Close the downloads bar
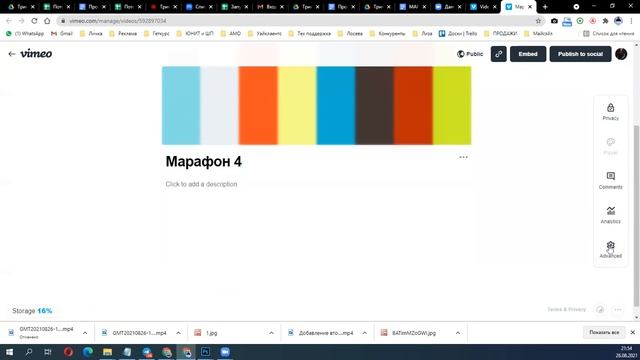 pyautogui.click(x=633, y=333)
